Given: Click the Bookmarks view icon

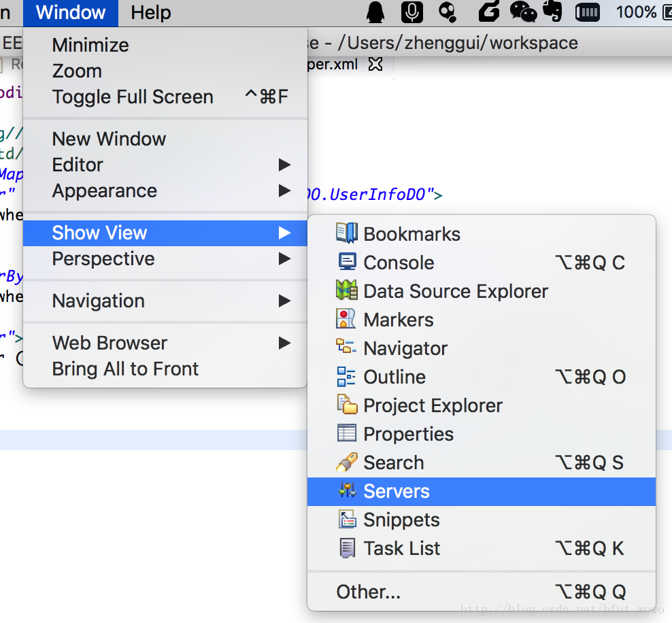Looking at the screenshot, I should point(346,233).
